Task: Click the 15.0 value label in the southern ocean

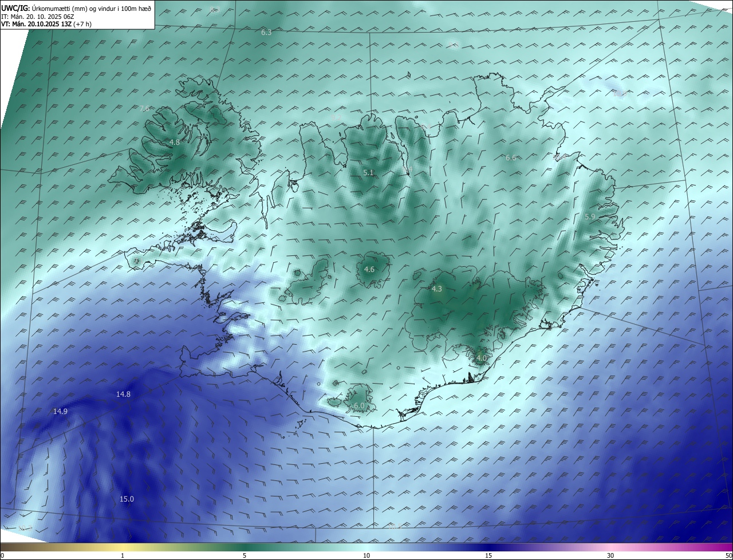Action: pyautogui.click(x=127, y=499)
